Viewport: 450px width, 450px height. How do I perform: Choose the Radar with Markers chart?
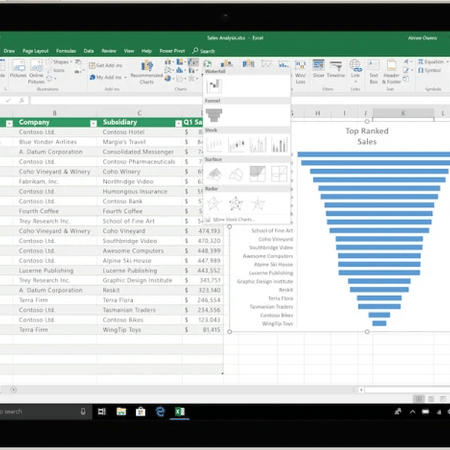236,203
